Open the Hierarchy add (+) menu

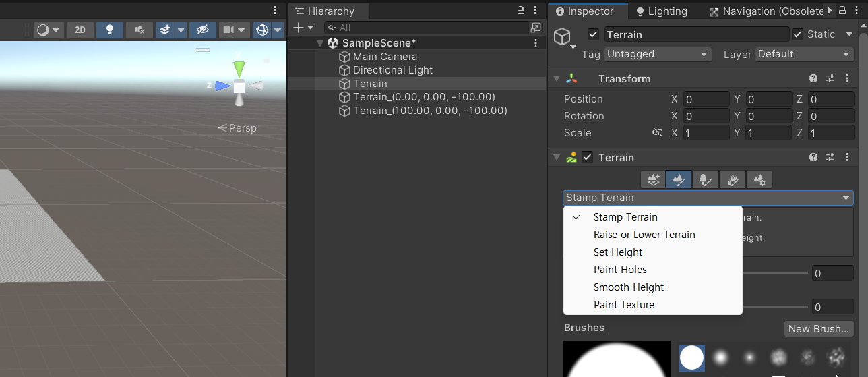point(303,28)
